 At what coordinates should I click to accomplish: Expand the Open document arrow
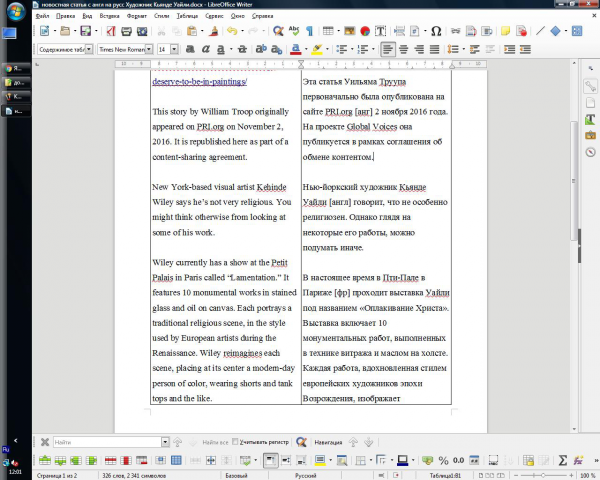point(75,31)
